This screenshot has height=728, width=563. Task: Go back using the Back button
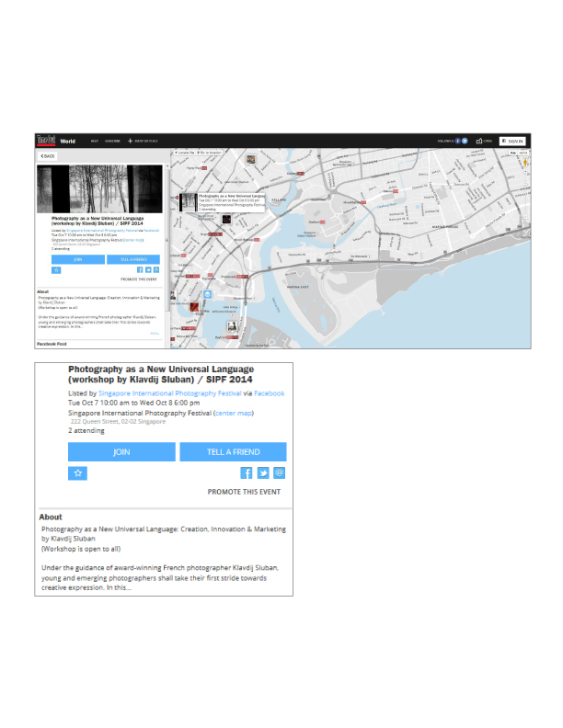tap(48, 156)
